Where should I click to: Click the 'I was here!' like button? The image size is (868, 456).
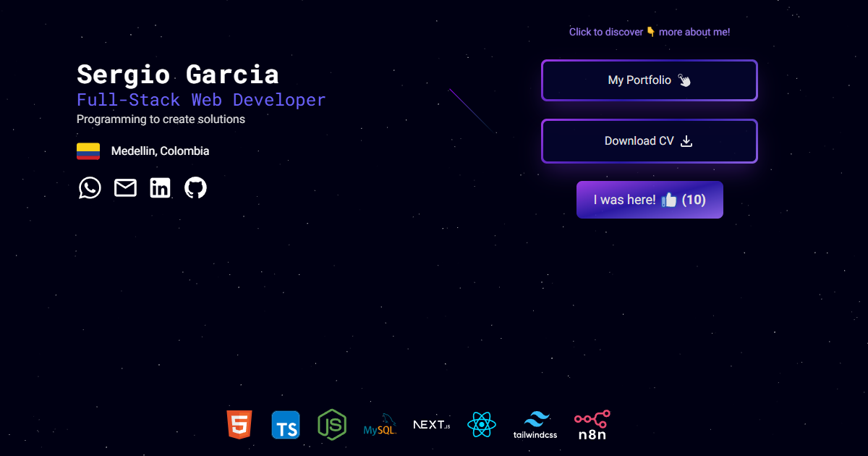tap(649, 200)
